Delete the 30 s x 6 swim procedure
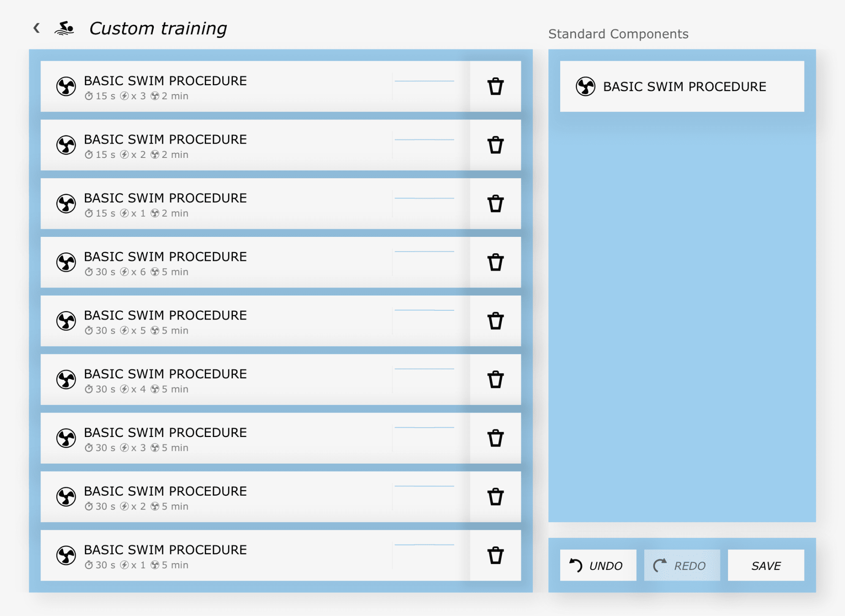Viewport: 845px width, 616px height. pyautogui.click(x=495, y=262)
